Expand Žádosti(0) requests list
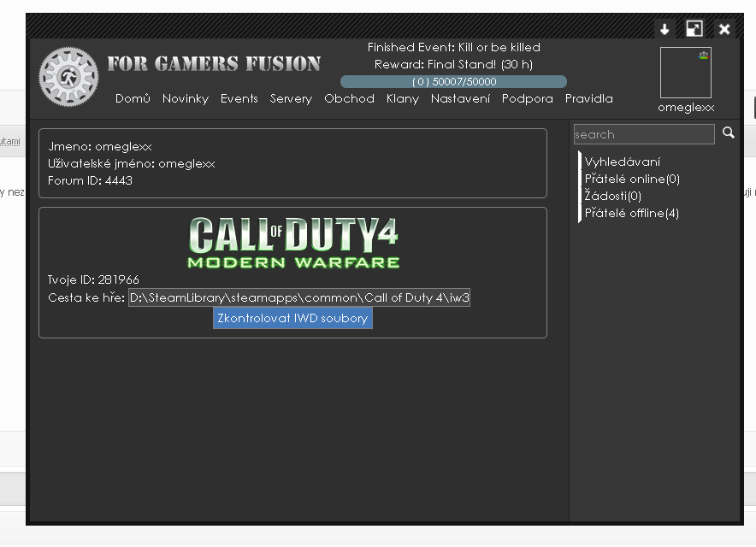 pos(613,196)
